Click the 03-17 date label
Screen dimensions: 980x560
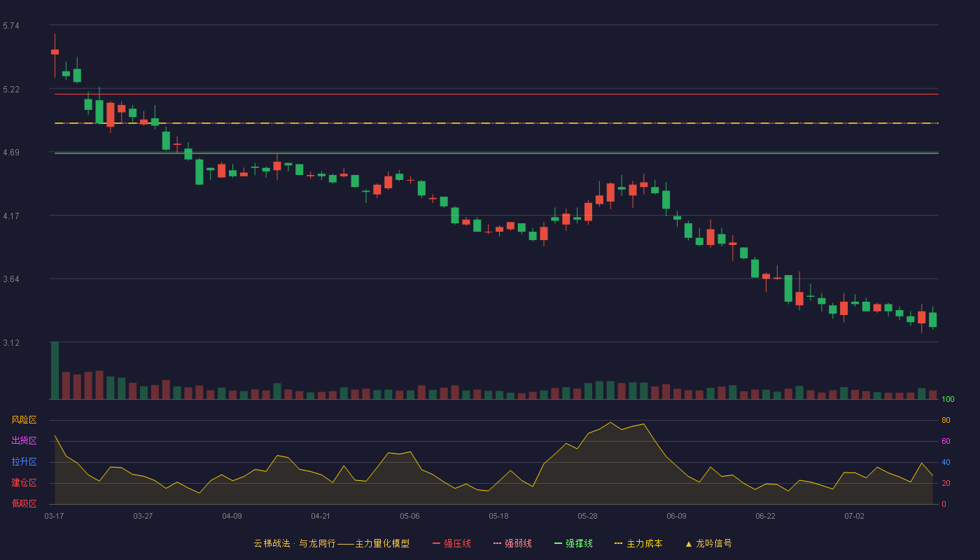coord(54,516)
